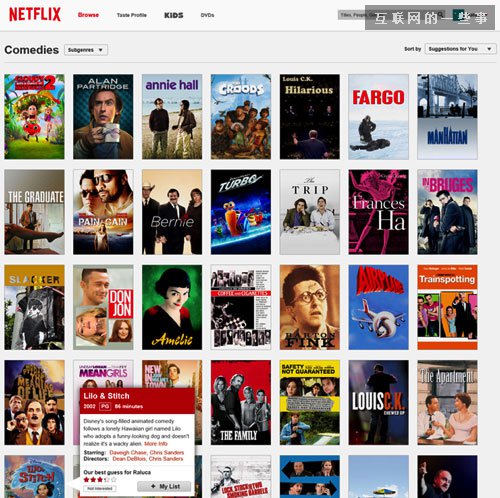Open the DVDs tab
The width and height of the screenshot is (500, 498).
tap(207, 15)
